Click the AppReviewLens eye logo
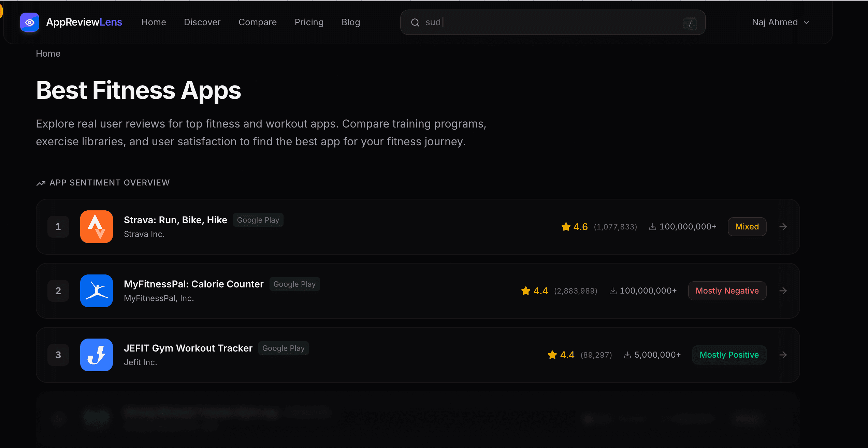The width and height of the screenshot is (868, 448). [29, 22]
